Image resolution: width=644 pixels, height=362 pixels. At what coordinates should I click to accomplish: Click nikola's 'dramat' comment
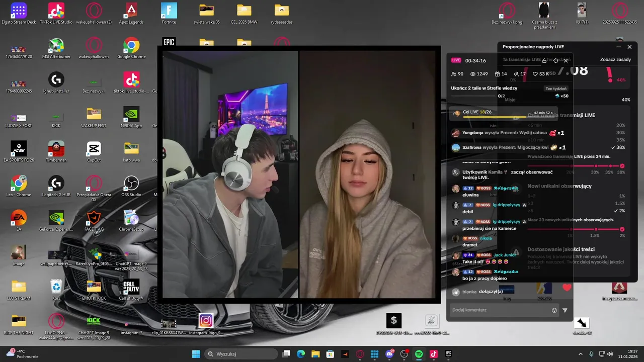(472, 242)
